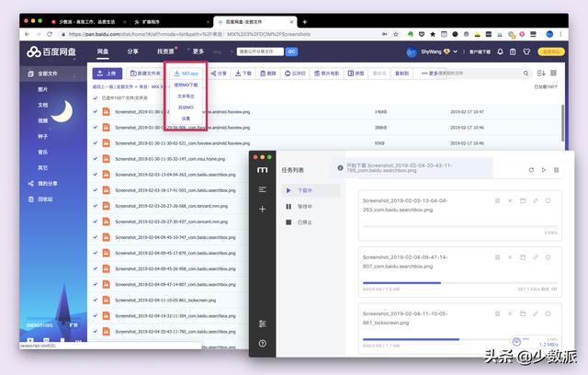Click the Motrix task list menu icon
The image size is (588, 375).
[x=263, y=189]
